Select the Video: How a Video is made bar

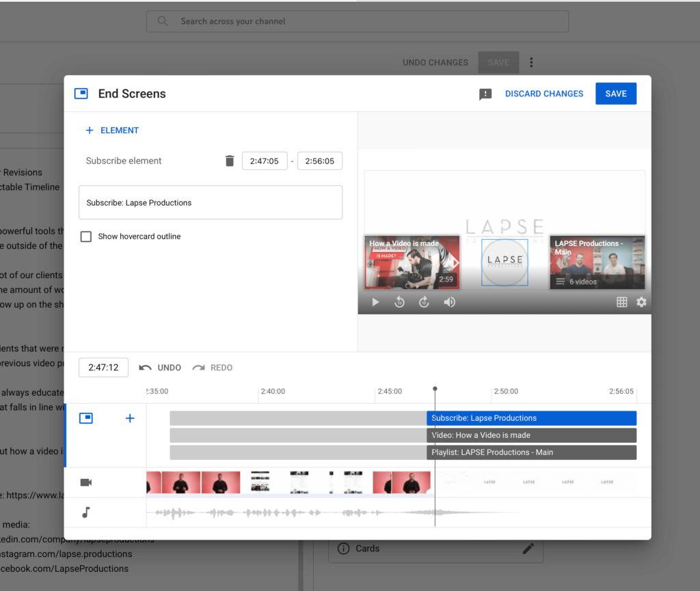(531, 435)
